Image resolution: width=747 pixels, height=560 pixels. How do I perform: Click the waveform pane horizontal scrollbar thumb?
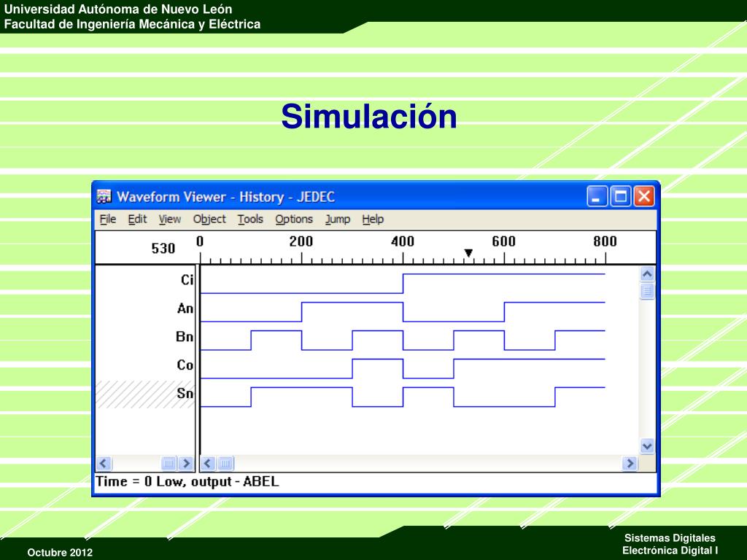(x=226, y=463)
